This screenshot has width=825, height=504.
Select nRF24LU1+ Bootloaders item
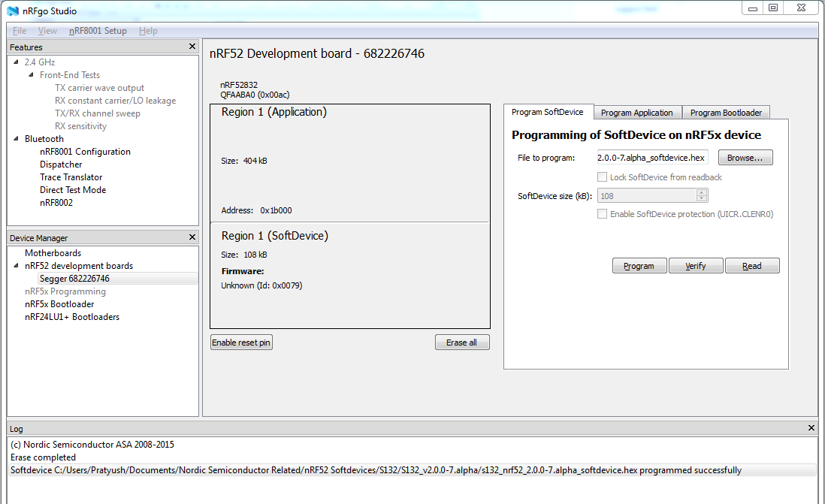(x=72, y=317)
